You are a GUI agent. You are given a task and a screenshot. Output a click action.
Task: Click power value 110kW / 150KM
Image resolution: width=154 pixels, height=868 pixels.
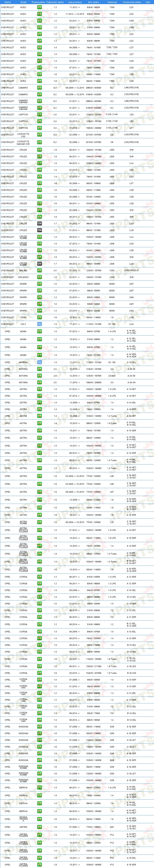94,659
